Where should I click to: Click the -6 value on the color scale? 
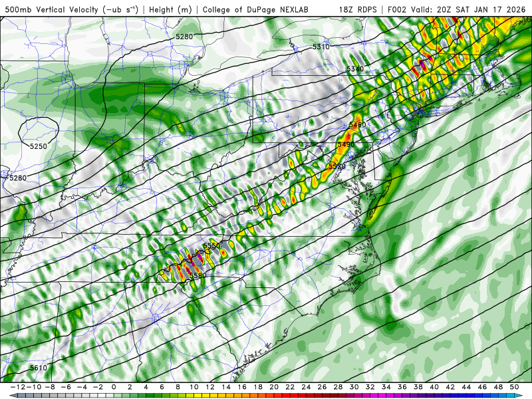click(65, 387)
